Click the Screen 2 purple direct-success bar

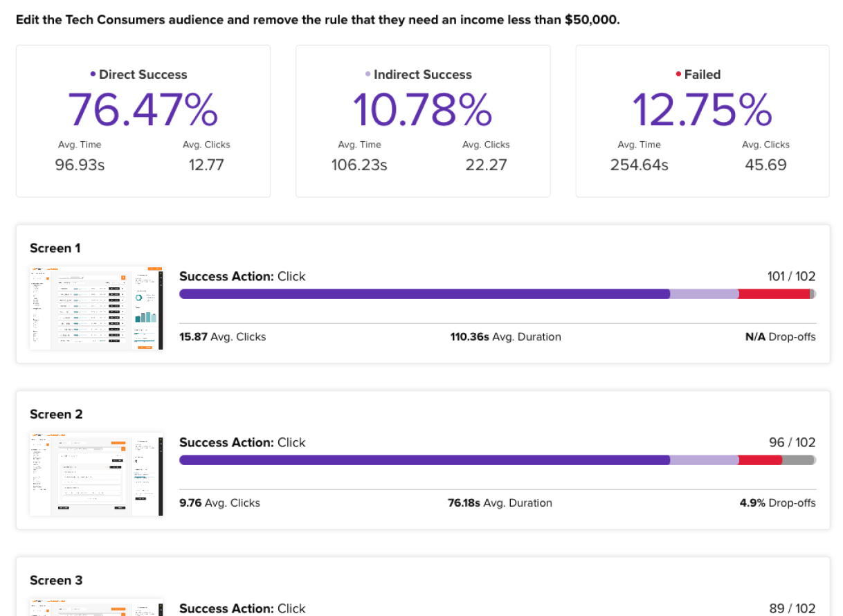[x=424, y=460]
